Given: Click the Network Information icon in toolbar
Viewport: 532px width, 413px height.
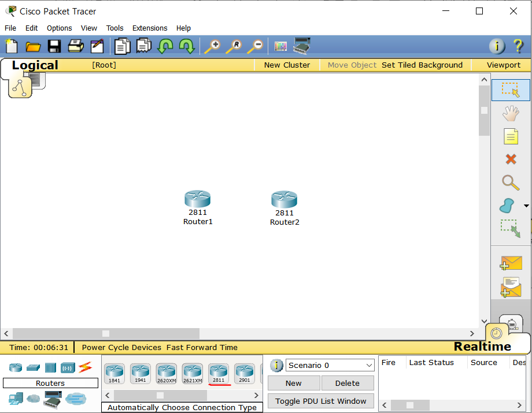Looking at the screenshot, I should pos(497,46).
